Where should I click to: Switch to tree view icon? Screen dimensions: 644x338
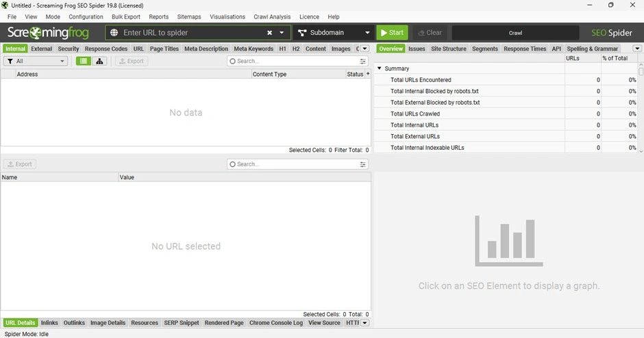click(99, 61)
